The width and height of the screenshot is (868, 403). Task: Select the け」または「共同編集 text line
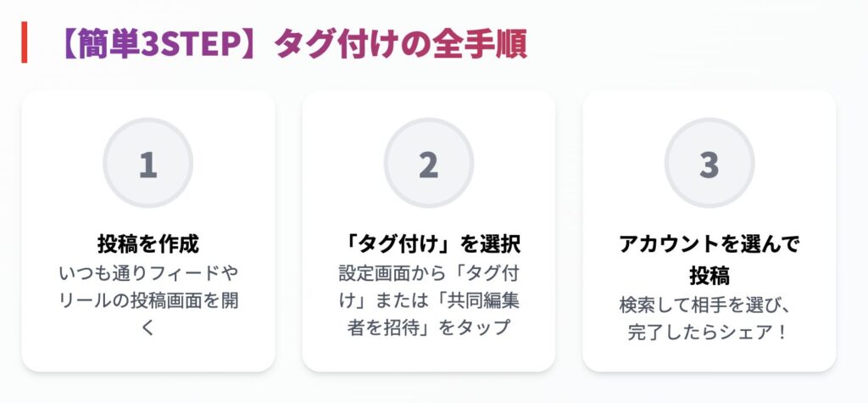click(428, 301)
